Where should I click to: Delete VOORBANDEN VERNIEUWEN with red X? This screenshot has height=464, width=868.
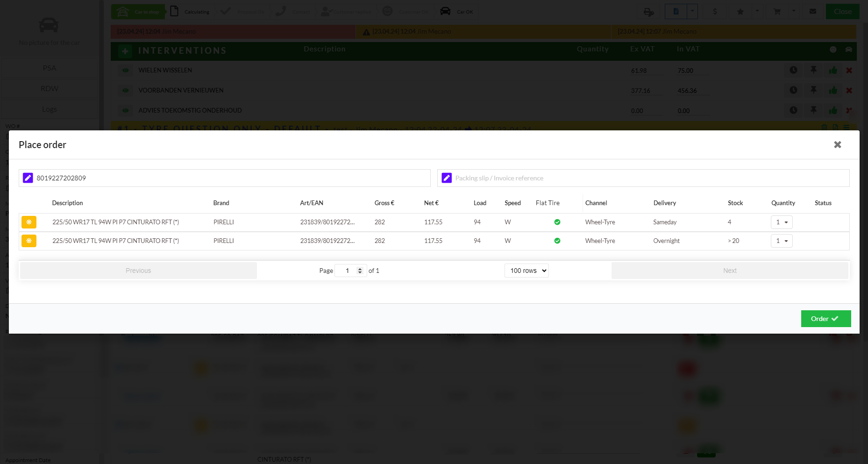click(849, 90)
